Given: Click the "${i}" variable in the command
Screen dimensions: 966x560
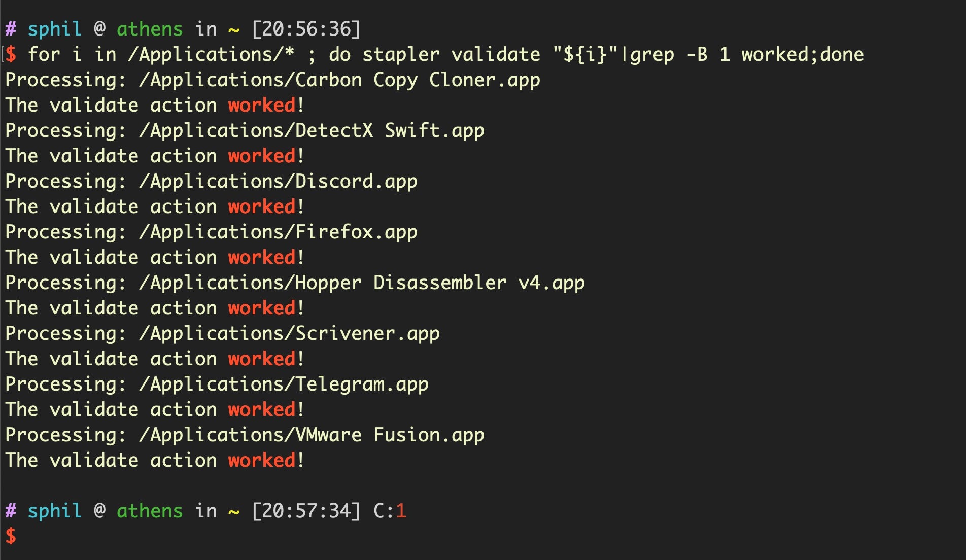Looking at the screenshot, I should click(585, 55).
